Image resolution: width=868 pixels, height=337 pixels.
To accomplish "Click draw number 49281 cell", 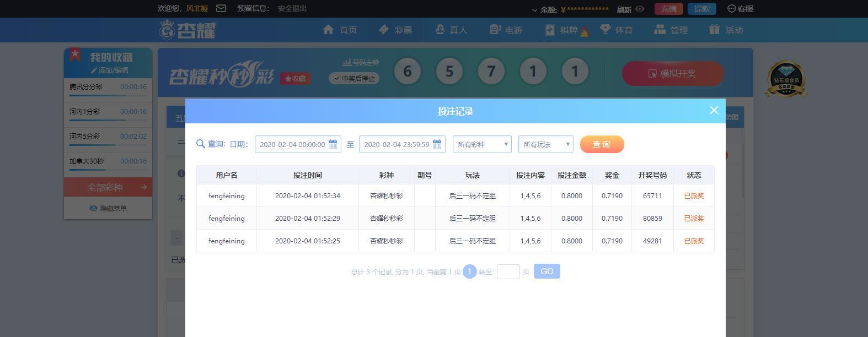I will coord(652,241).
